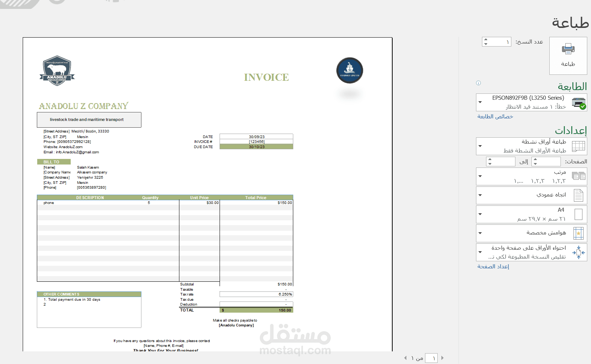Decrease the إلى ending page with down arrow
The width and height of the screenshot is (591, 364).
[x=490, y=164]
